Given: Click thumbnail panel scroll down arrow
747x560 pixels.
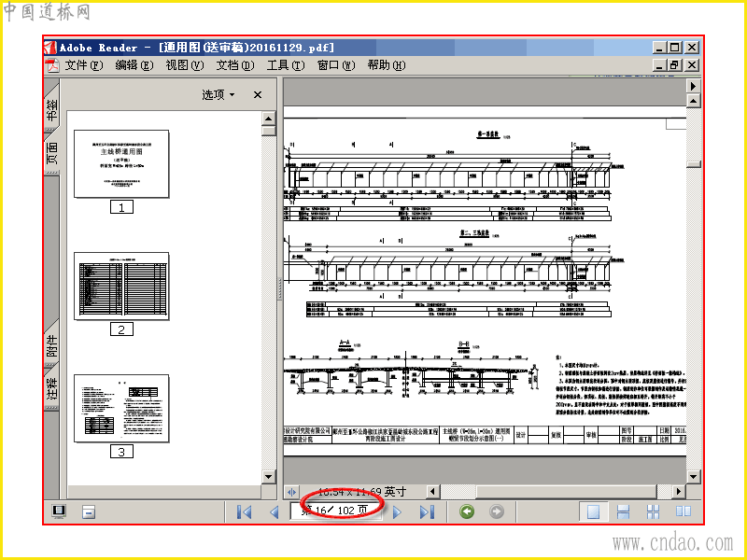Looking at the screenshot, I should (269, 476).
